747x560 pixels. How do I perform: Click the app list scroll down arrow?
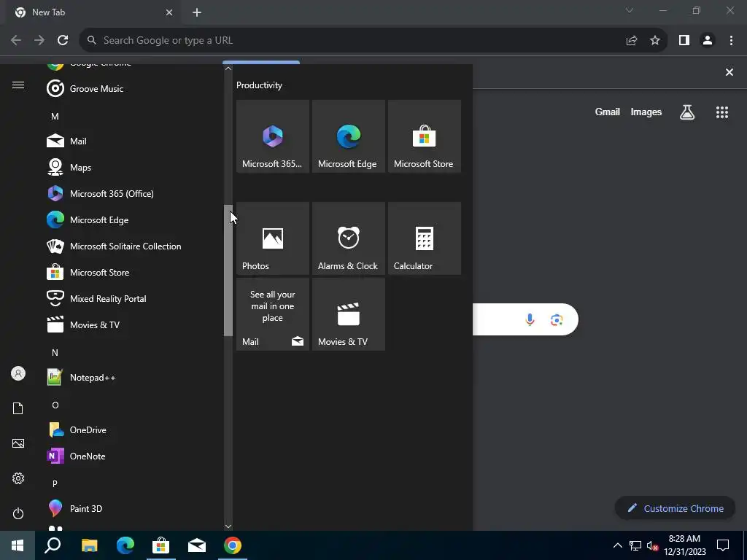[x=228, y=526]
